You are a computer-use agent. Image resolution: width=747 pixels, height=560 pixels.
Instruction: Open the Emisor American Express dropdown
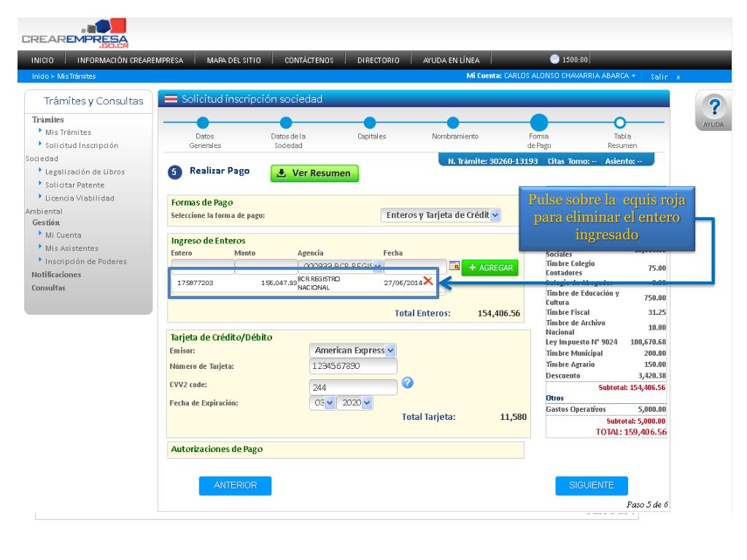click(x=352, y=351)
